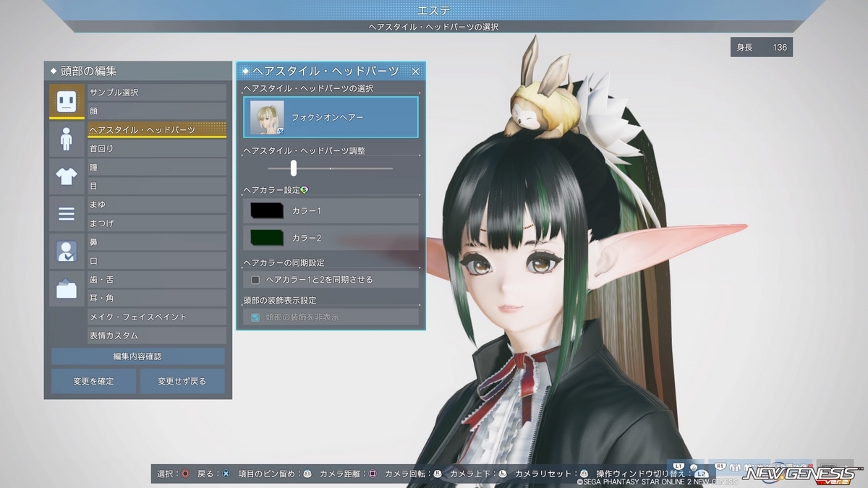Close the ヘアスタイル・ヘッドパーツ panel

[416, 71]
